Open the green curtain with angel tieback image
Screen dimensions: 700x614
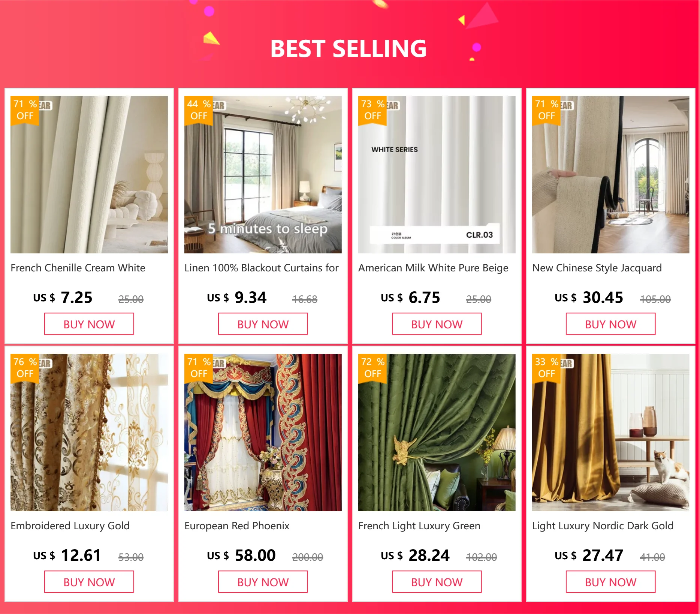(437, 433)
